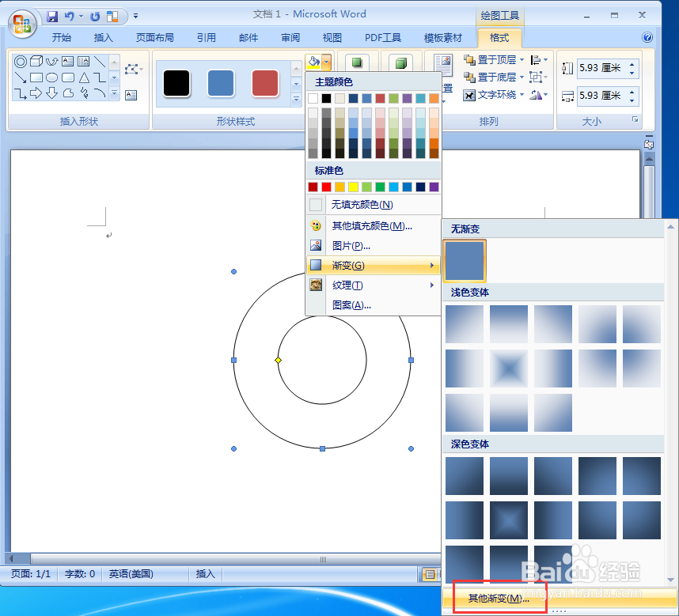
Task: Select the right arrow block shape
Action: click(36, 93)
